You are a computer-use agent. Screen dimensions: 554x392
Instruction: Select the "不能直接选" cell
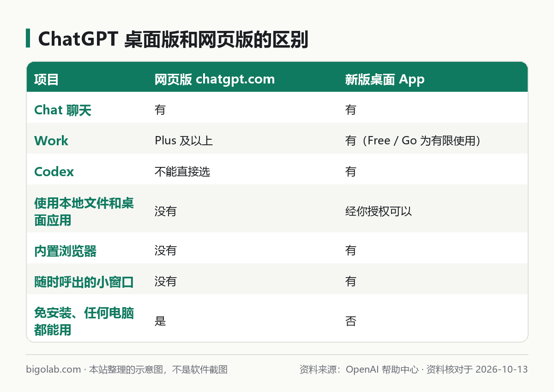(x=182, y=172)
